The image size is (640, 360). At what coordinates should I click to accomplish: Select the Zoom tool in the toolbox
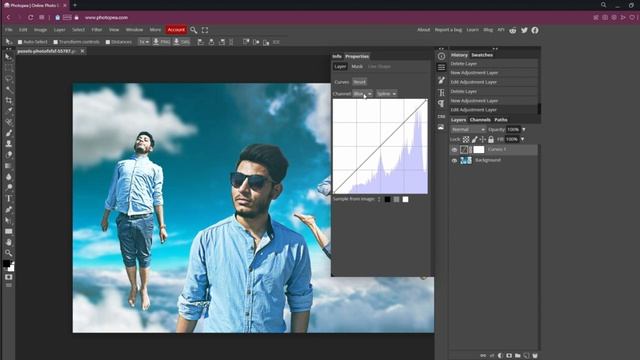[9, 253]
